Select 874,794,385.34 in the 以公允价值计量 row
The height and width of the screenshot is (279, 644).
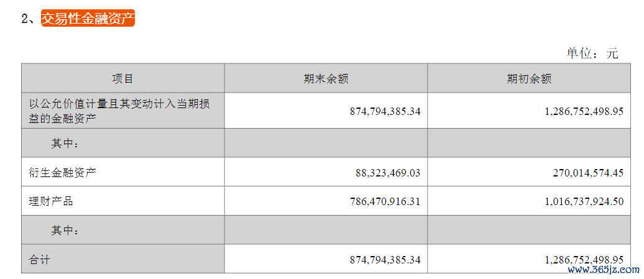pos(385,111)
